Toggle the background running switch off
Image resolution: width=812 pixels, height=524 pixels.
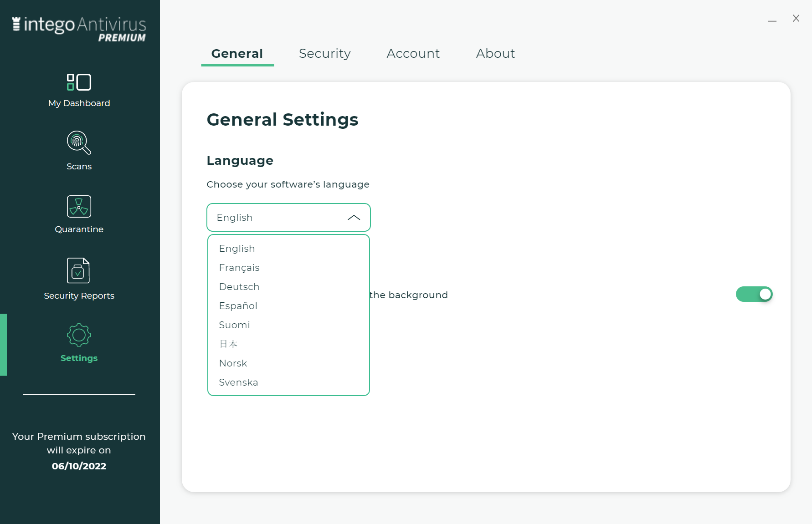click(754, 294)
